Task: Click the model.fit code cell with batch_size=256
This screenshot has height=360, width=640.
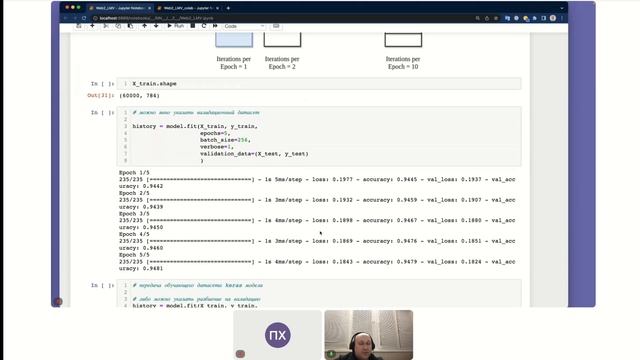Action: (319, 136)
